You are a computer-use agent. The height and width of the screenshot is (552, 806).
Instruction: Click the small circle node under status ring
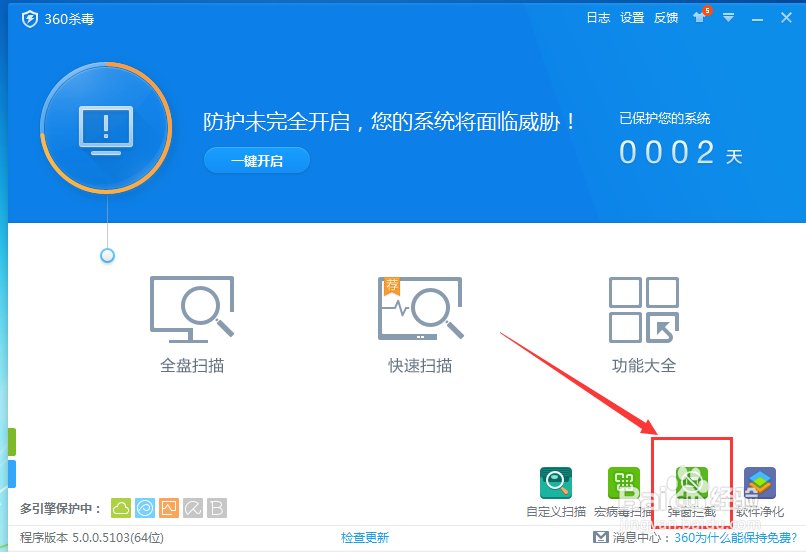point(107,255)
